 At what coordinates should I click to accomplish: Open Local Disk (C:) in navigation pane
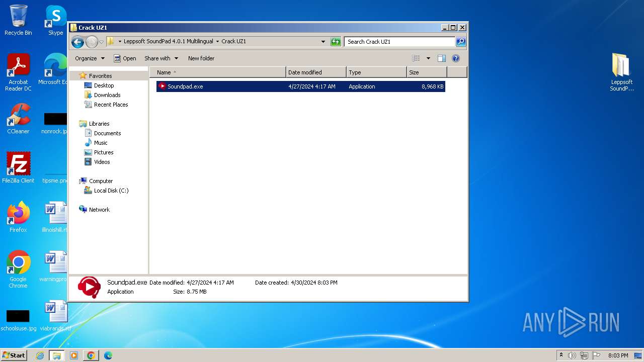(111, 191)
